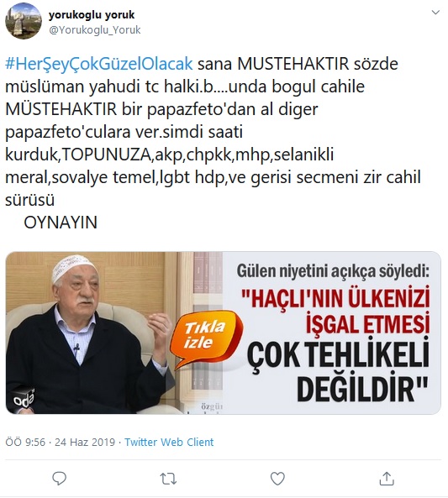This screenshot has height=498, width=448.
Task: Follow the #HerŞeyÇokGüzelOlacak hashtag link
Action: point(99,64)
